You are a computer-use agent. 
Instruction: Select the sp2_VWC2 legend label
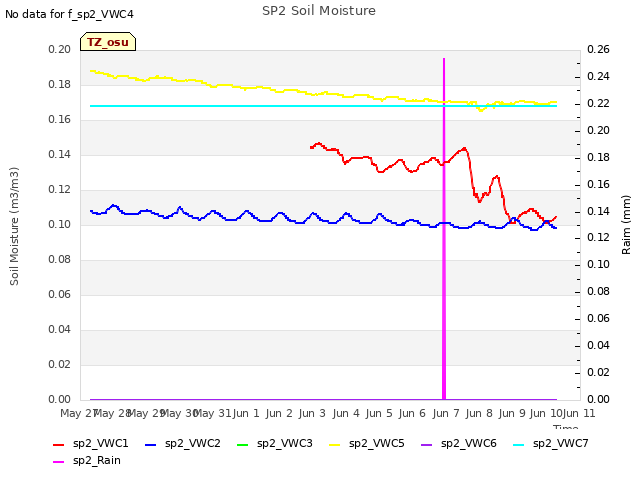[x=193, y=444]
